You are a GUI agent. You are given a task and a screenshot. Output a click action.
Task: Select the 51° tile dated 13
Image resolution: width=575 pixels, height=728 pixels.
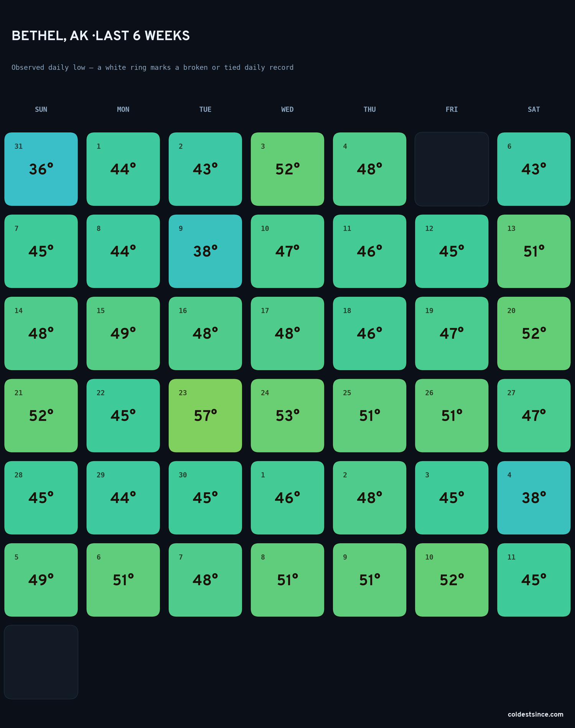click(534, 251)
